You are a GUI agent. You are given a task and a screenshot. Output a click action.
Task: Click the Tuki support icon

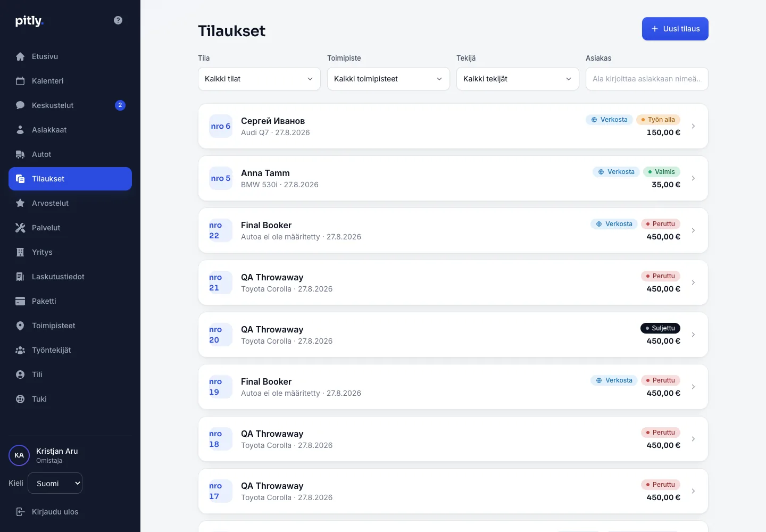20,399
